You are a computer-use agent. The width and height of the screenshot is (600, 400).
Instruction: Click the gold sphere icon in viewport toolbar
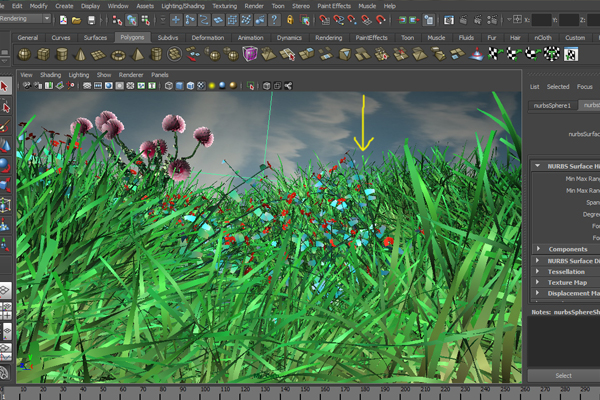coord(233,86)
